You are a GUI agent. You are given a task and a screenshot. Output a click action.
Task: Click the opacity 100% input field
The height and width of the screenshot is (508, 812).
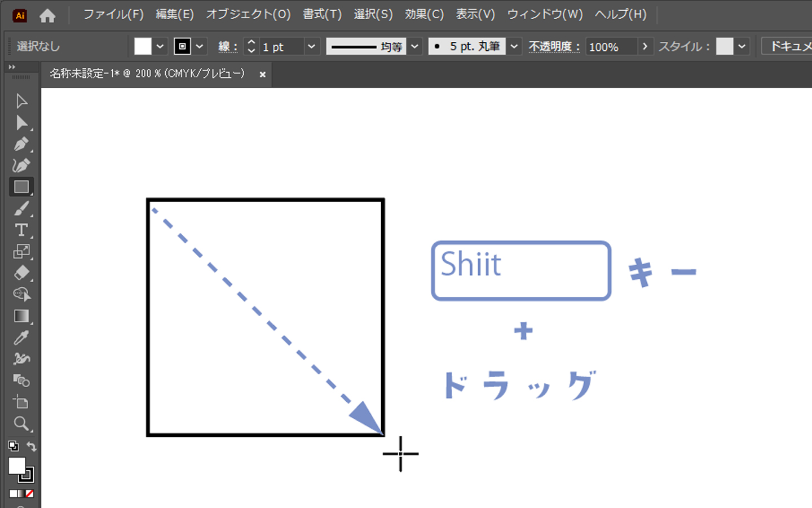click(x=611, y=46)
